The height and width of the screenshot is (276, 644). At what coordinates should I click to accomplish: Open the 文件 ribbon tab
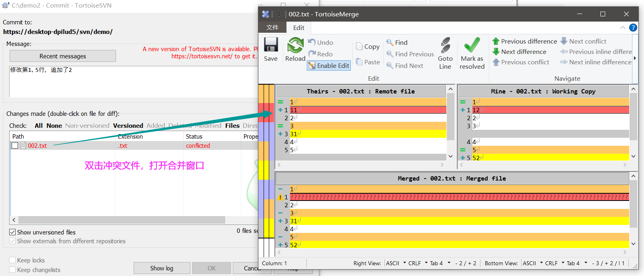[x=272, y=28]
